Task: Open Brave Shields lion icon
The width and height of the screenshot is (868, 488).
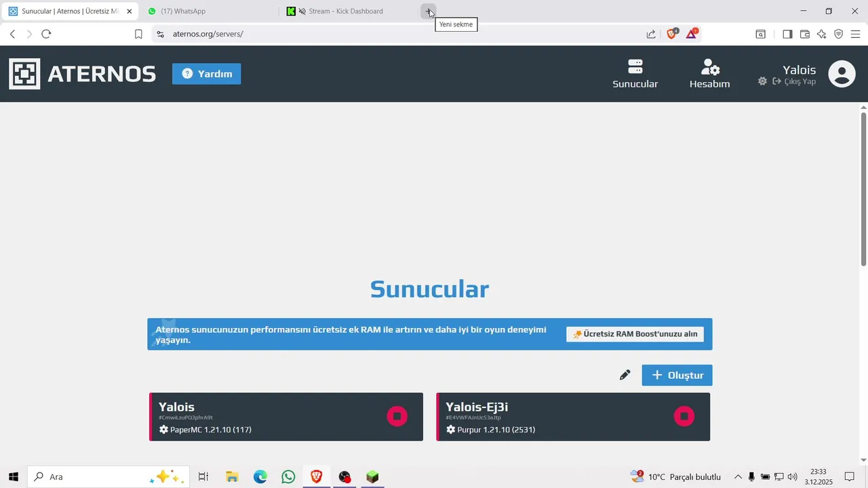Action: coord(672,34)
